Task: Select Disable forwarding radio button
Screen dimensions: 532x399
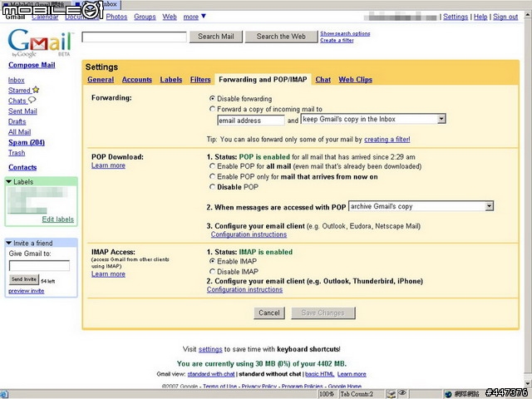Action: coord(213,98)
